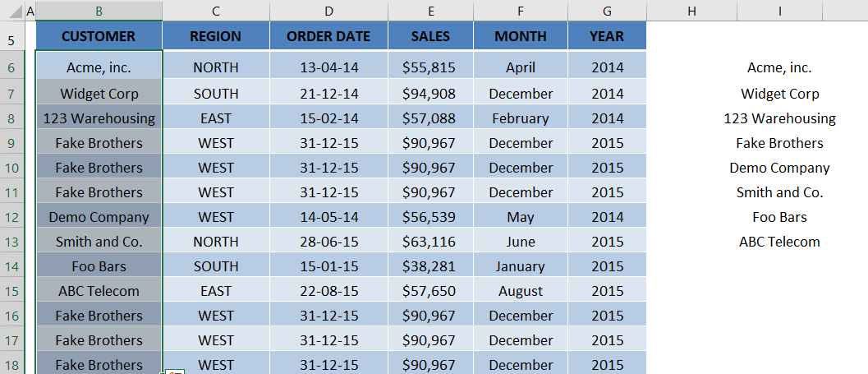Click the YEAR header cell

(x=607, y=36)
